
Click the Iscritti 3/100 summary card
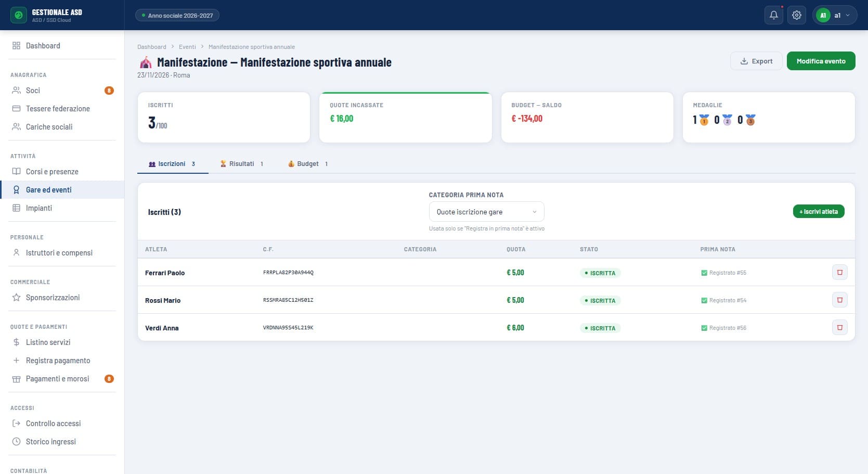click(x=224, y=117)
